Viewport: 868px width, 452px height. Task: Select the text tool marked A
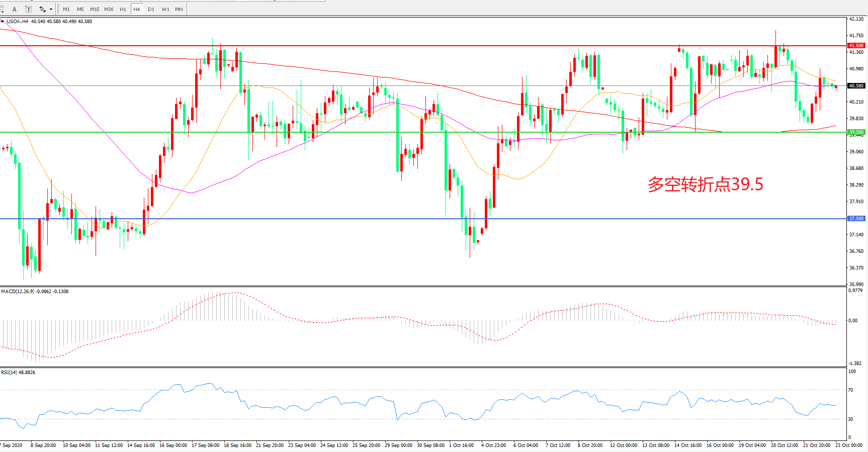(14, 9)
